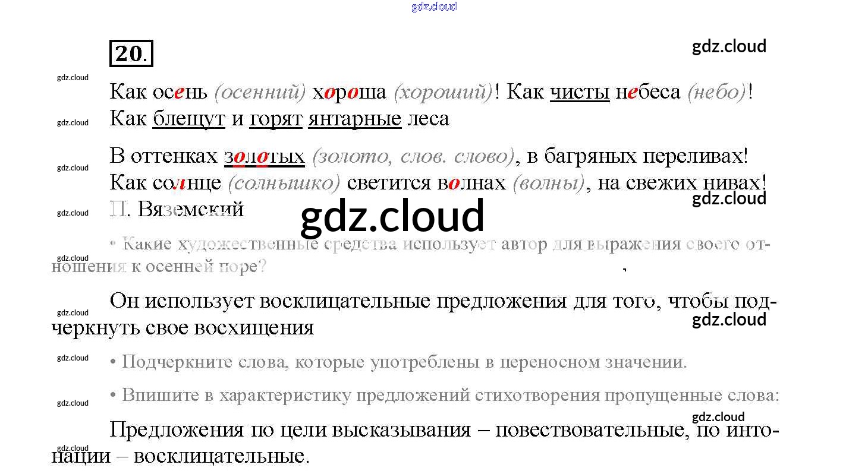The image size is (868, 474).
Task: Click the gray hint "(осенний)"
Action: [x=259, y=93]
